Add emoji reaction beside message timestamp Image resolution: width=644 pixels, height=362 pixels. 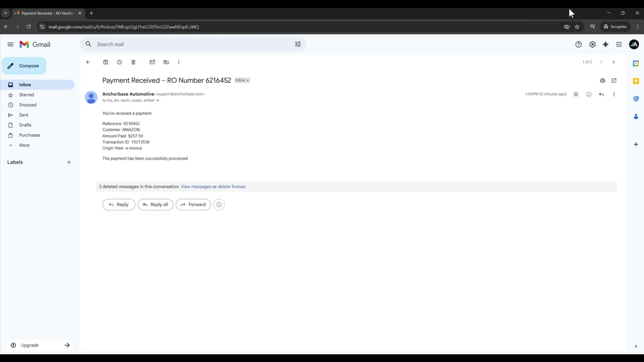pos(589,94)
